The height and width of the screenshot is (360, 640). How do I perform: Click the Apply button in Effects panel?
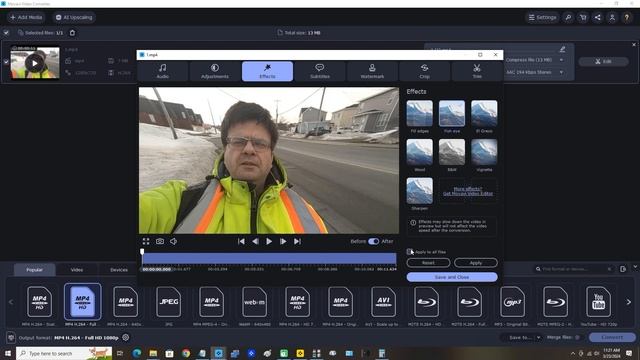tap(476, 263)
